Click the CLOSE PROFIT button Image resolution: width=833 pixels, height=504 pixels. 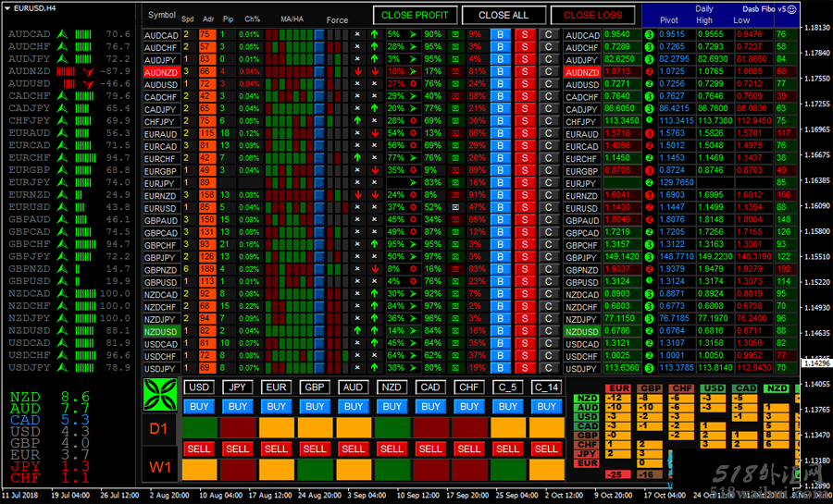point(415,16)
